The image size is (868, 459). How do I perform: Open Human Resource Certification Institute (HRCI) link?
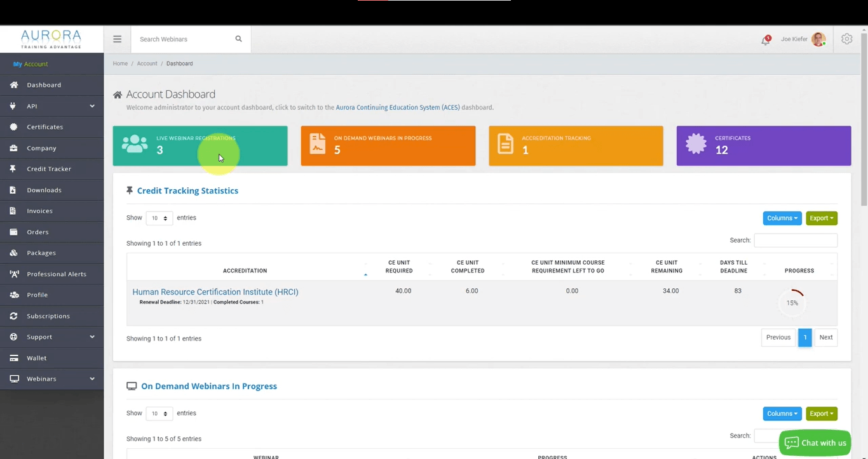(x=215, y=292)
